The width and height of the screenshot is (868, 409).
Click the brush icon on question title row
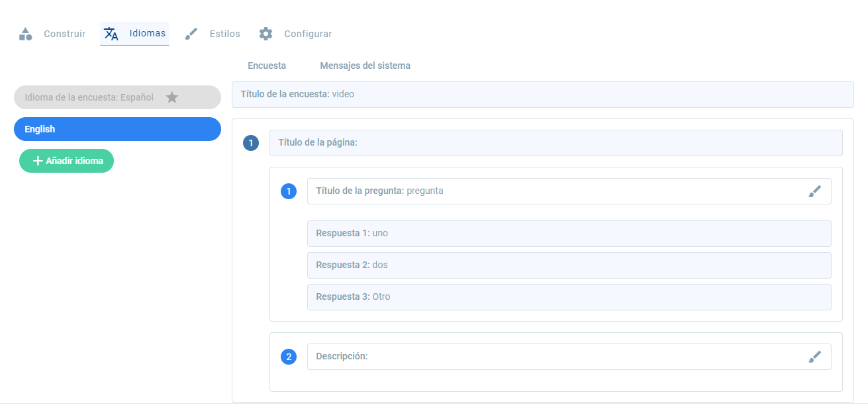point(815,191)
